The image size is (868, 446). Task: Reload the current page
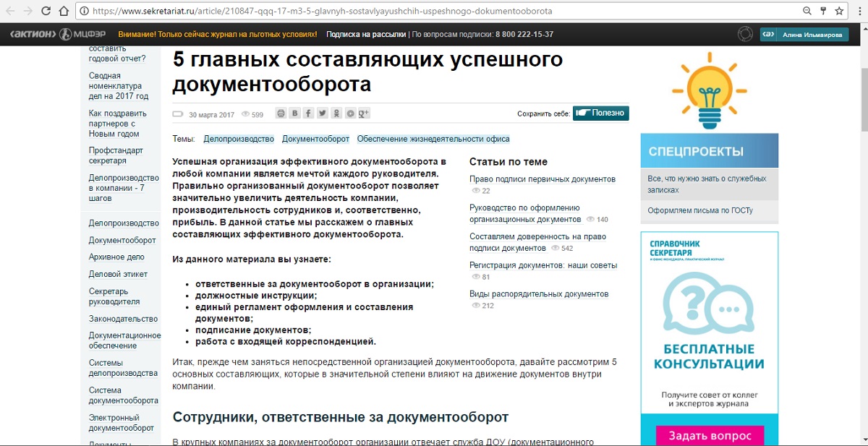45,11
